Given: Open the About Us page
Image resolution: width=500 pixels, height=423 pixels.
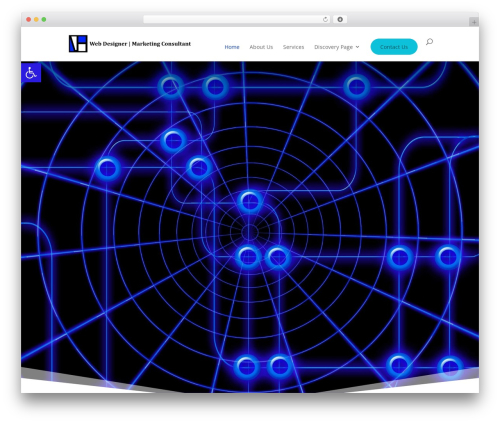Looking at the screenshot, I should click(x=261, y=47).
